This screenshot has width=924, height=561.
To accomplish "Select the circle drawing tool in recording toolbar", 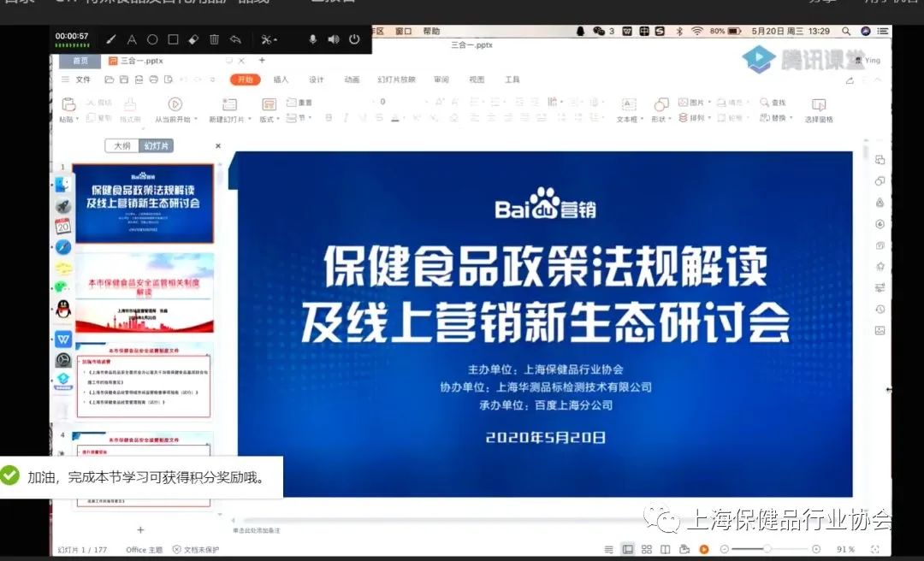I will pyautogui.click(x=152, y=39).
